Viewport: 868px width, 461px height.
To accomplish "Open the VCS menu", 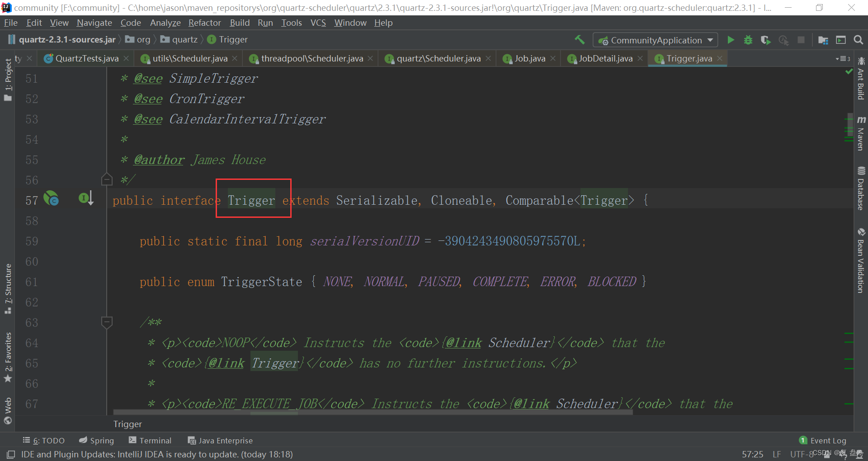I will coord(318,23).
